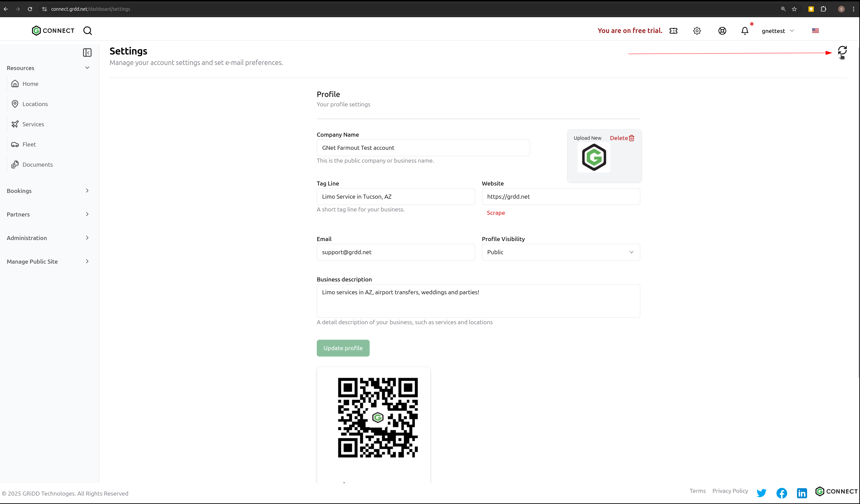Image resolution: width=860 pixels, height=504 pixels.
Task: Click the Update profile button
Action: pyautogui.click(x=343, y=348)
